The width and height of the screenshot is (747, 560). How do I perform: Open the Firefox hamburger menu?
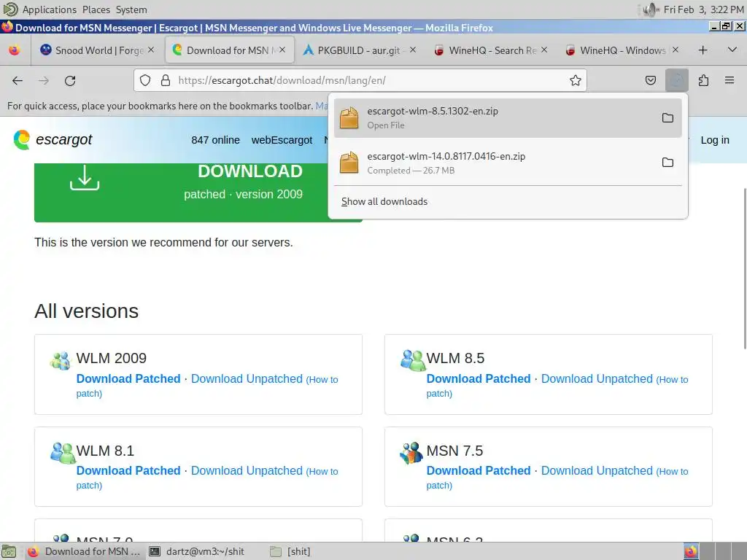pos(729,80)
